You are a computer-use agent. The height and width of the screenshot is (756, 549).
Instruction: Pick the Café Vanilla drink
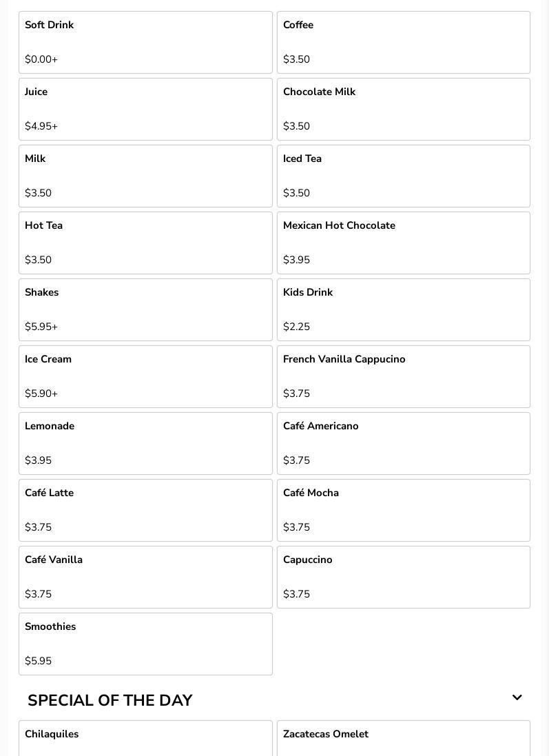click(x=145, y=577)
